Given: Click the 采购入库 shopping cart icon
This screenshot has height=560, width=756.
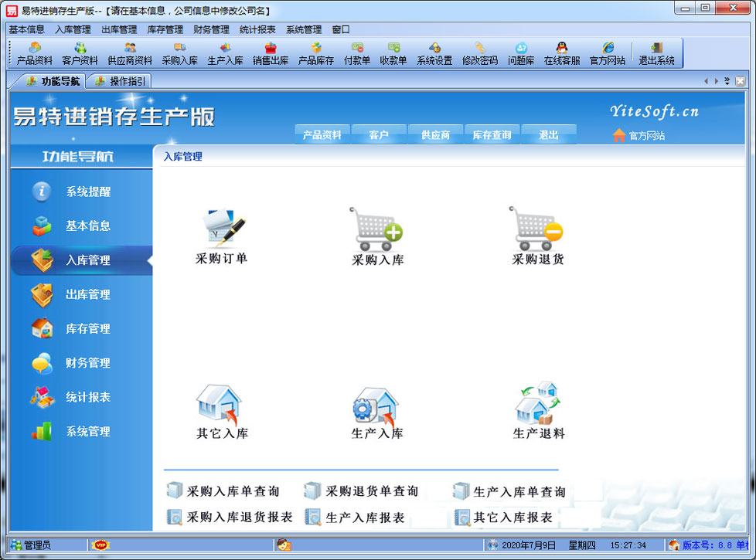Looking at the screenshot, I should tap(377, 229).
